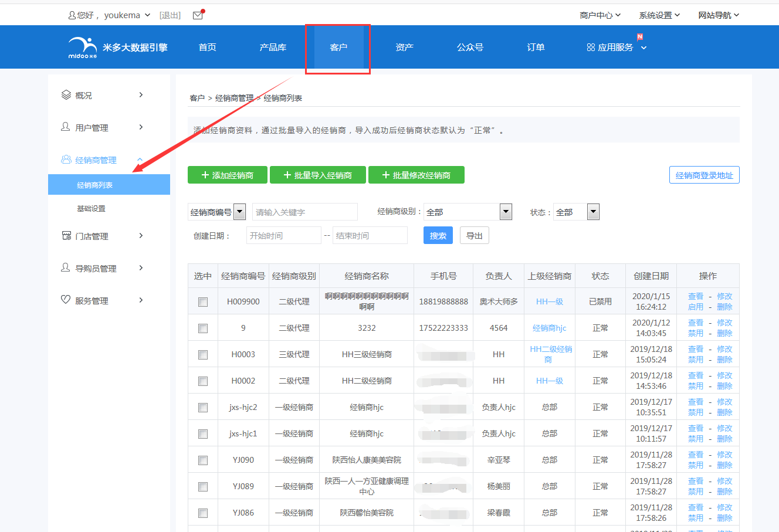
Task: Focus the 结束时间 date field
Action: (x=370, y=235)
